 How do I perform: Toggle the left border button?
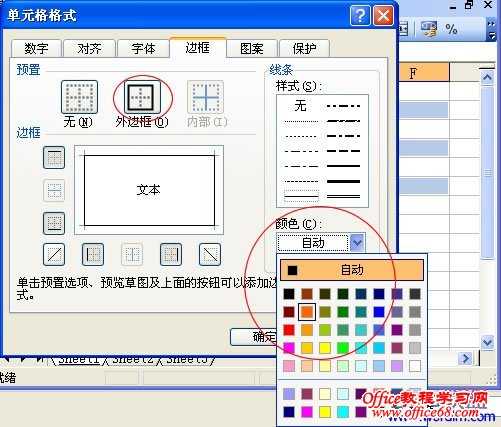93,254
